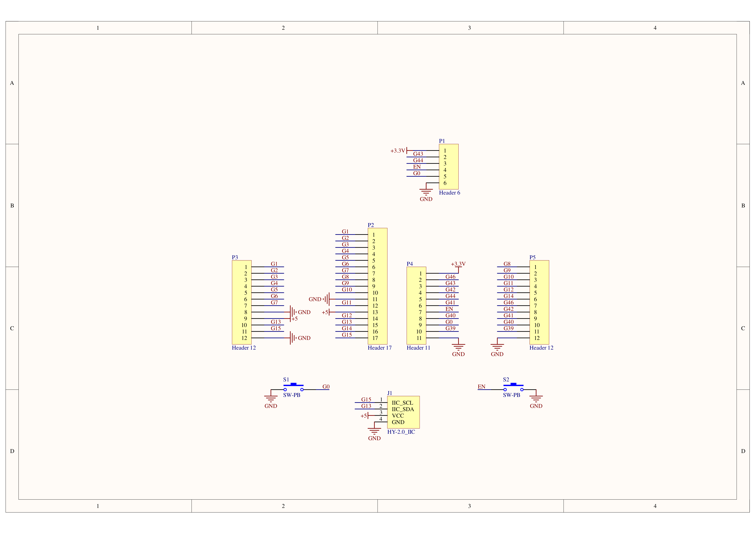Select the P1 Header 6 component body
756x534 pixels.
click(449, 167)
